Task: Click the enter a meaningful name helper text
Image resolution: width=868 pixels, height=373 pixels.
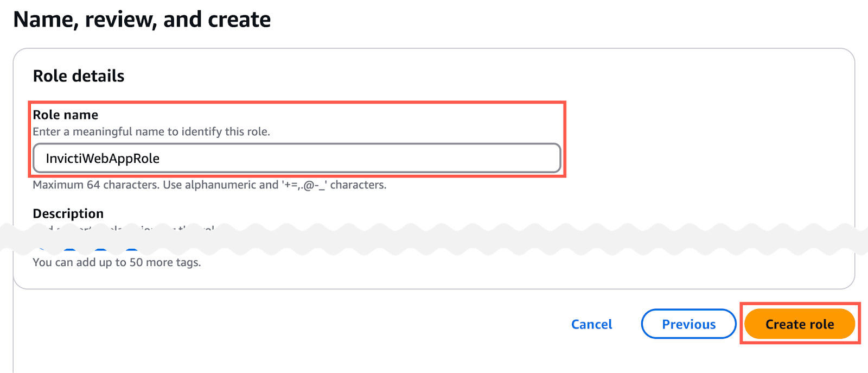Action: click(x=152, y=131)
